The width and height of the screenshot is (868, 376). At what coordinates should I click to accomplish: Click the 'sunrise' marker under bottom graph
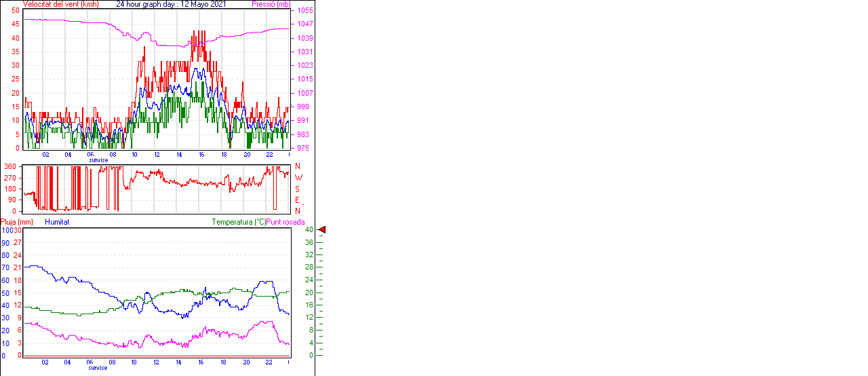pos(98,368)
